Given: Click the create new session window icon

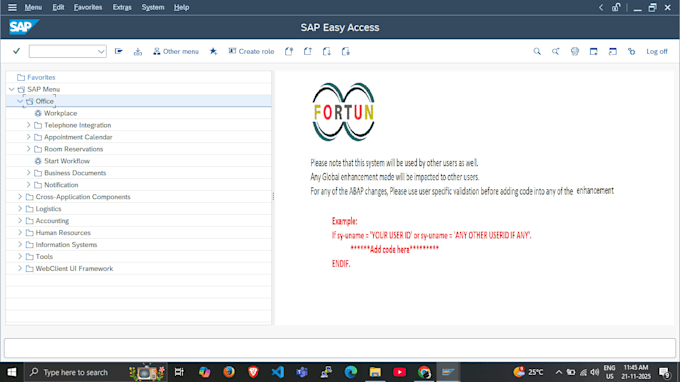Looking at the screenshot, I should (594, 51).
